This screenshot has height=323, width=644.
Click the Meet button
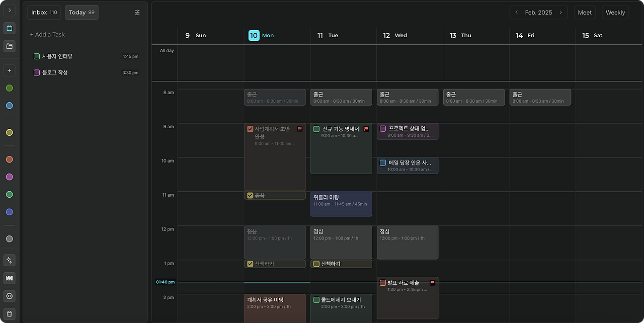click(x=585, y=13)
